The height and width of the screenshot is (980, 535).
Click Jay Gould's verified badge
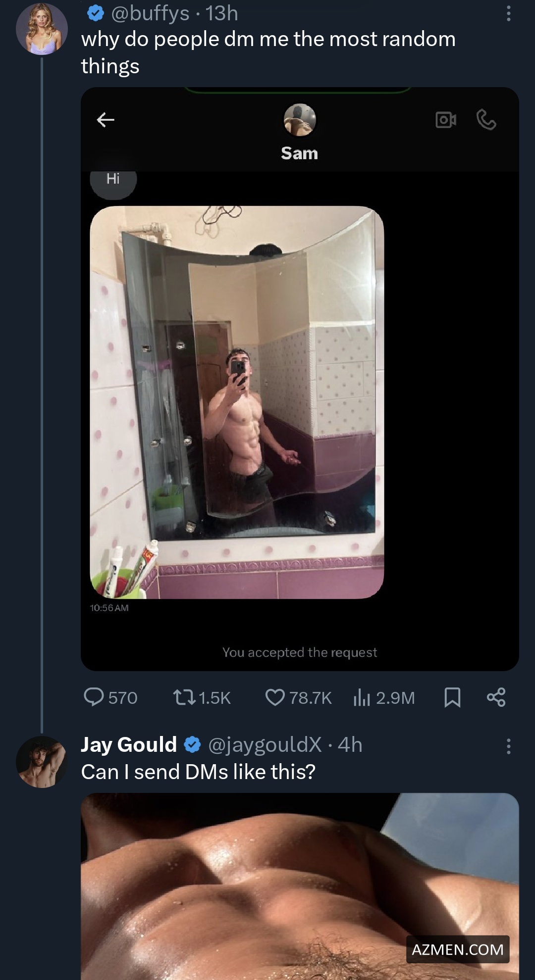[193, 744]
